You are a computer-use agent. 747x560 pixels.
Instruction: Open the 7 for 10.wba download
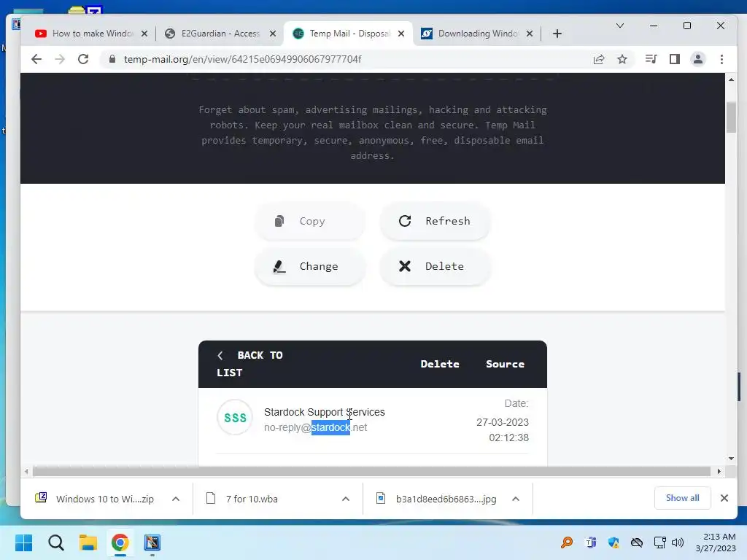(243, 499)
